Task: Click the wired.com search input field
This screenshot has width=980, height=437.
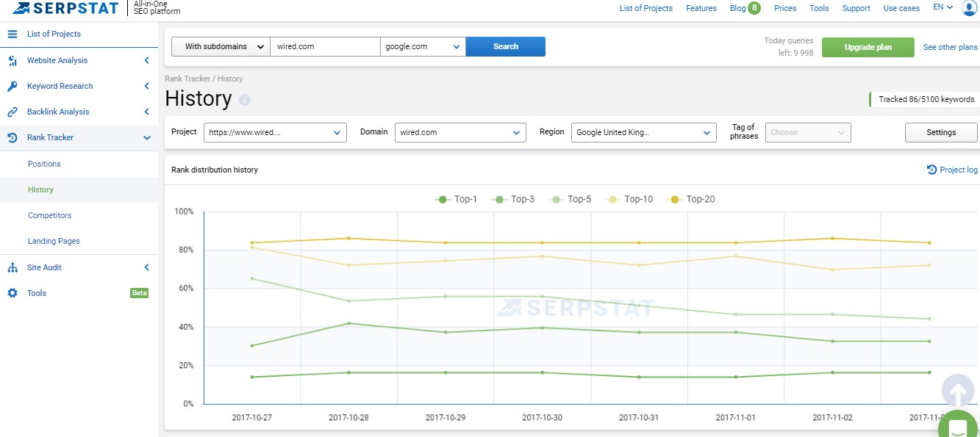Action: coord(325,46)
